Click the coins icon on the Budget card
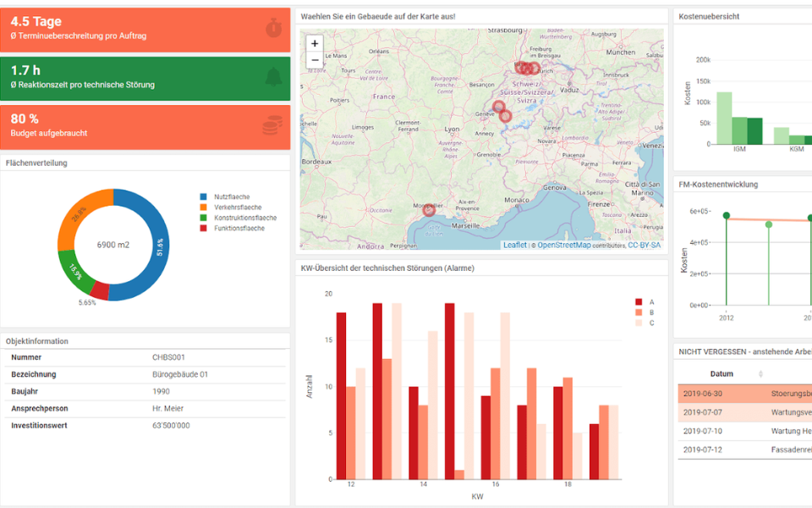The image size is (812, 508). tap(272, 126)
